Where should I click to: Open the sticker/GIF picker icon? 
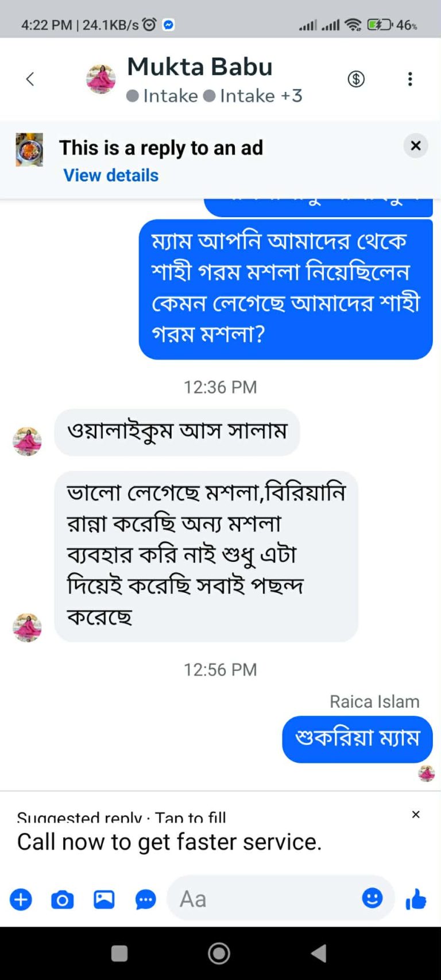pos(145,900)
